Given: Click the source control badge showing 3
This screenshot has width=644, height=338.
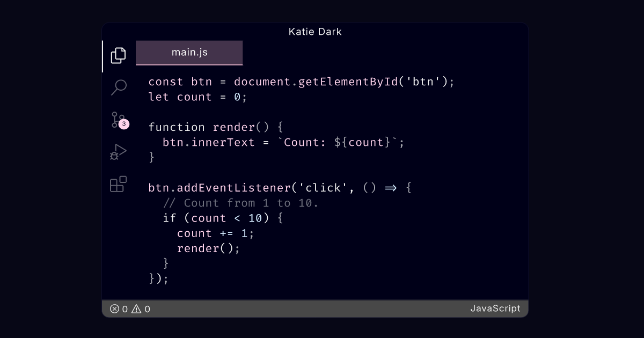Looking at the screenshot, I should [x=124, y=124].
